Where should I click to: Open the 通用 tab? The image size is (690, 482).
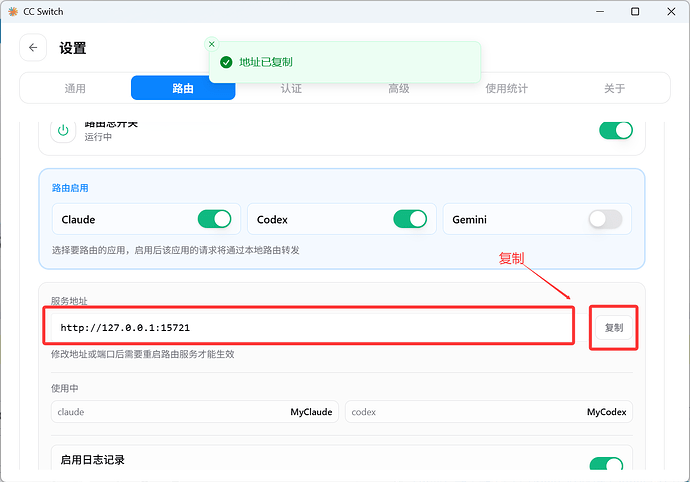(75, 88)
